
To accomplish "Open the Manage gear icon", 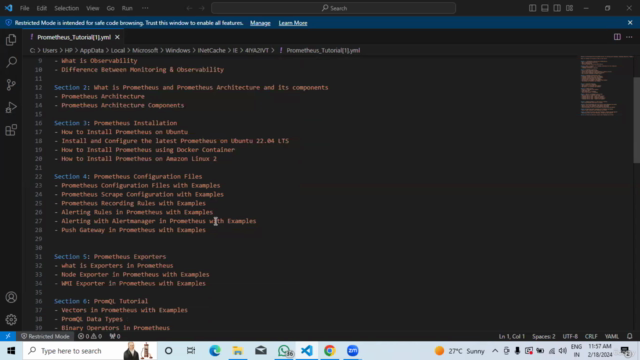I will pyautogui.click(x=11, y=320).
